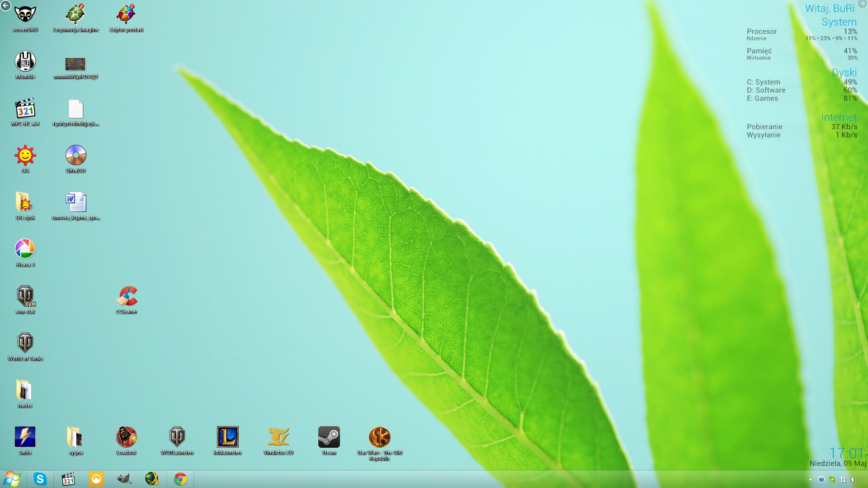The image size is (868, 488).
Task: Click the 'Wysyłanie' upload speed row
Action: 802,135
